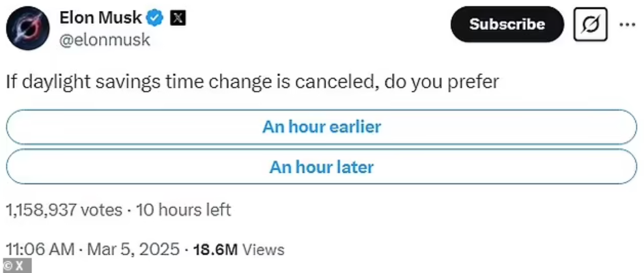
Task: Click the words 'do you prefer'
Action: pos(441,83)
